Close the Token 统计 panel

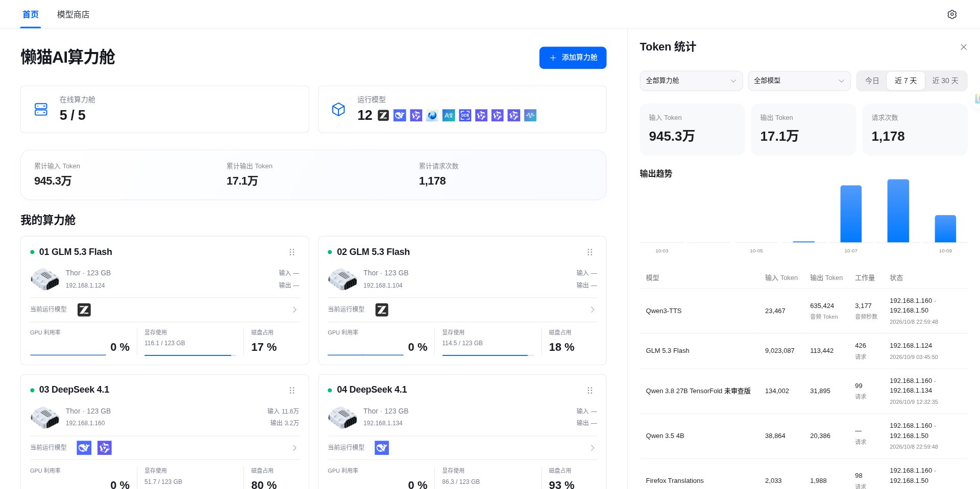point(964,47)
